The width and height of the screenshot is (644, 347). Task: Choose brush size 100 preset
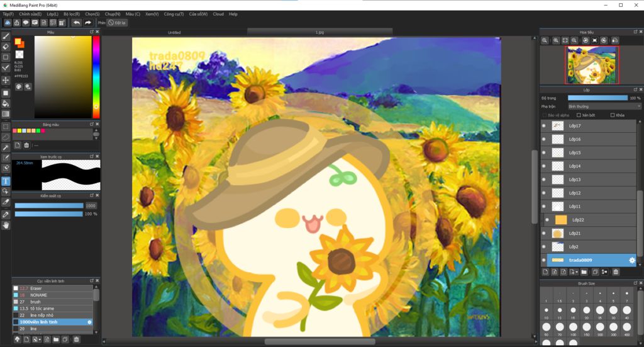pyautogui.click(x=574, y=327)
